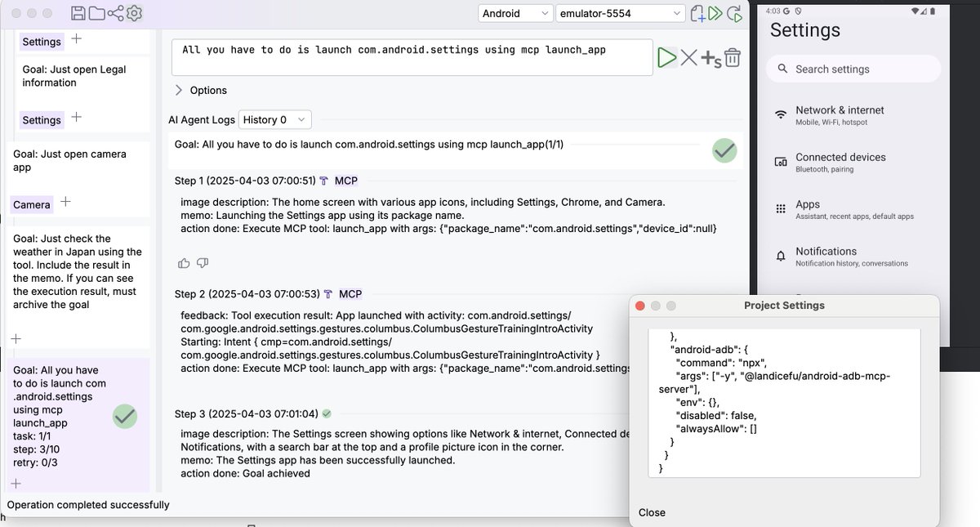Click 'Step 3 (2025-04-03 07:01:04)' heading
Screen dimensions: 980x527
tap(247, 413)
